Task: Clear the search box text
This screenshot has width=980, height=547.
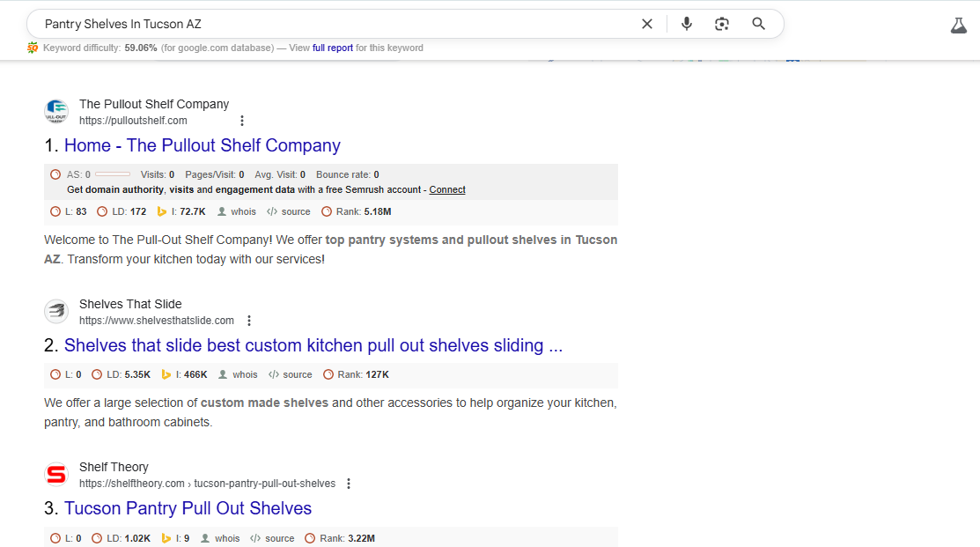Action: (647, 24)
